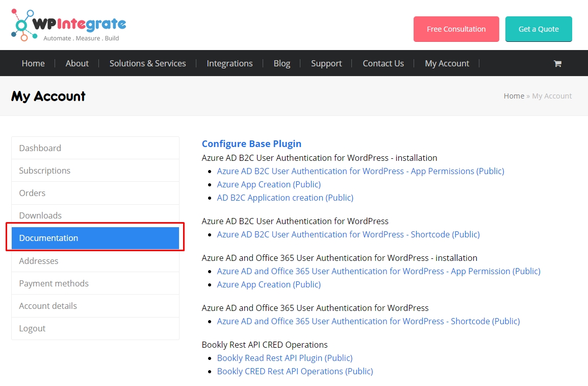Click the Home breadcrumb link
588x386 pixels.
click(514, 96)
